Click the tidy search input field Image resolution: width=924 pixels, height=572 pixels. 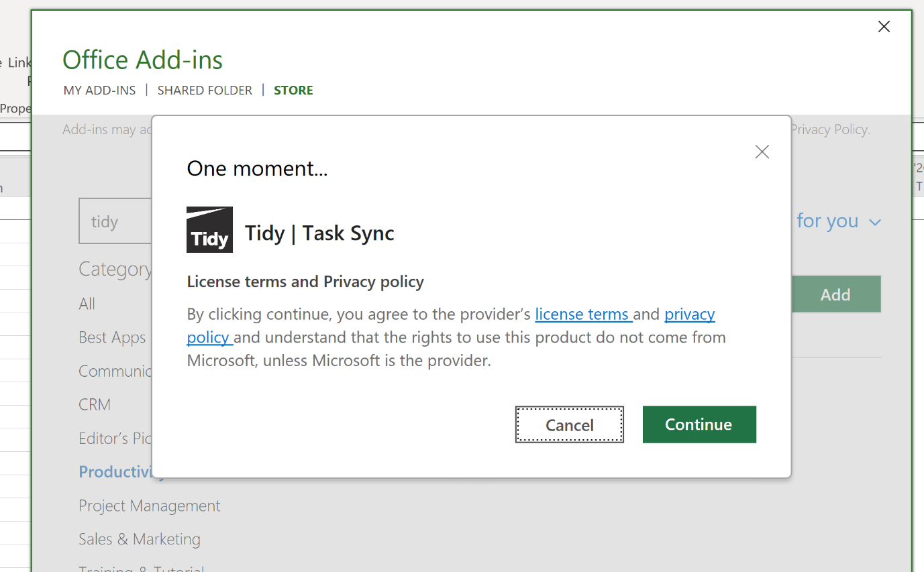click(x=114, y=221)
